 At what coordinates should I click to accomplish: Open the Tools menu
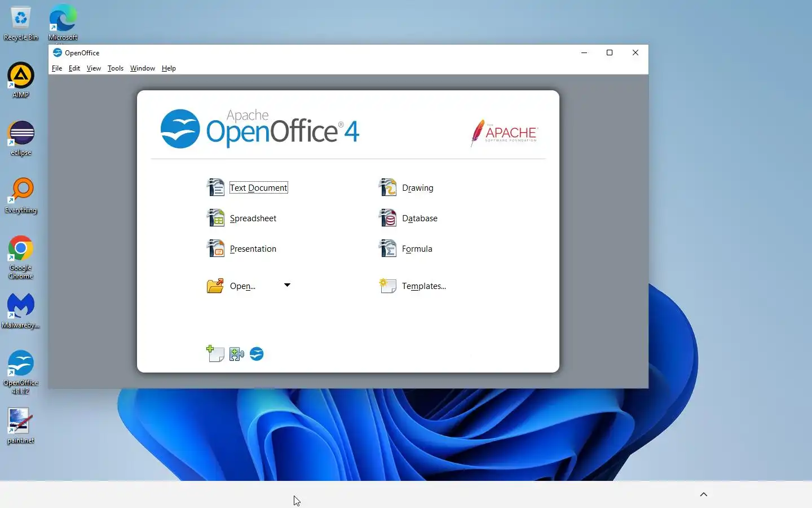point(116,68)
